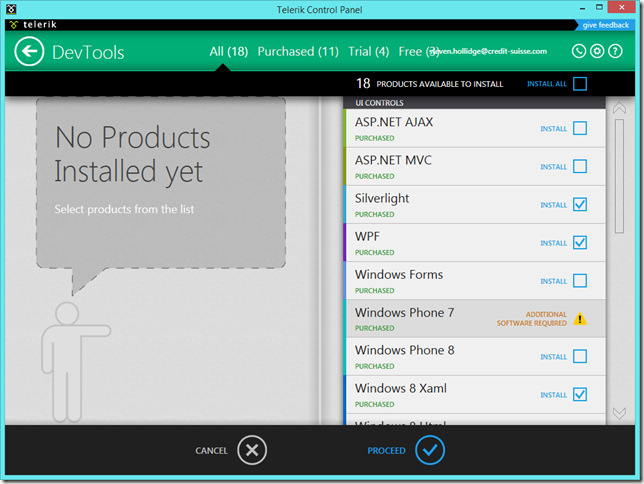Tick the Install All checkbox
The width and height of the screenshot is (644, 484).
coord(580,84)
